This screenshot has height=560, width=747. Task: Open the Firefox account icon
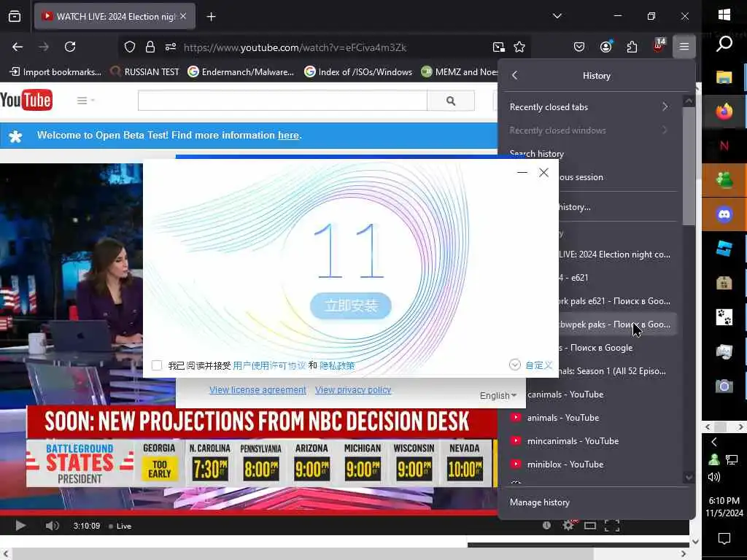click(x=605, y=47)
